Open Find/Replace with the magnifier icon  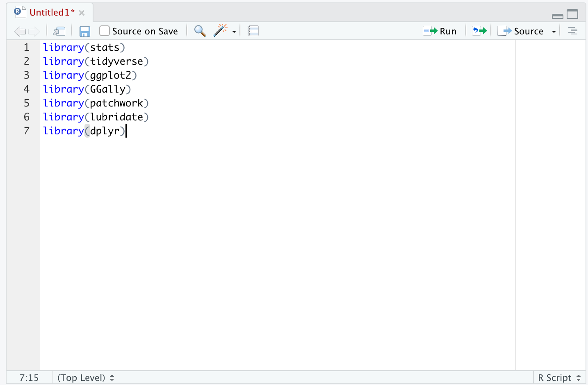[200, 31]
